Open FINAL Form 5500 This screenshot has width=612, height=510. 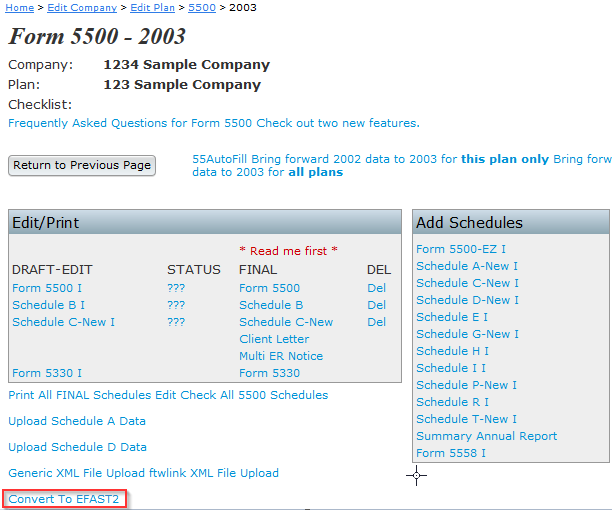[269, 288]
